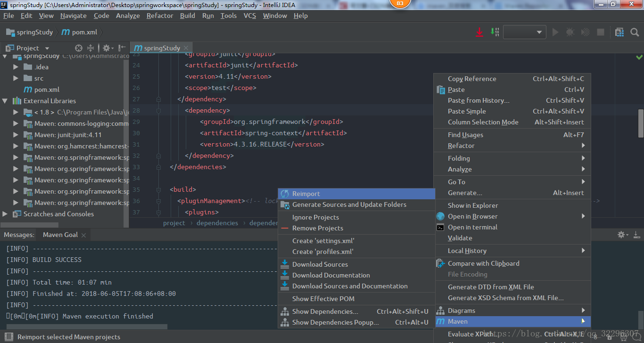644x343 pixels.
Task: Click the red download arrow toolbar icon
Action: 479,32
